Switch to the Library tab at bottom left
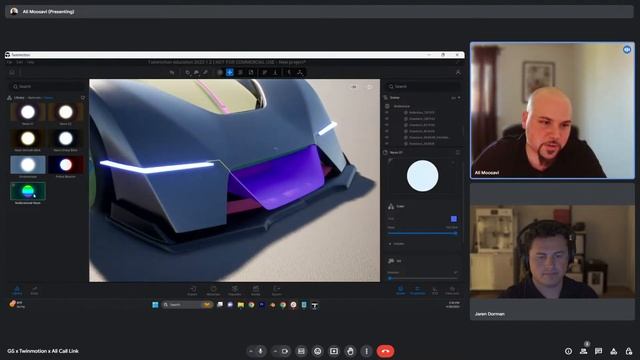Viewport: 640px width, 360px height. click(17, 290)
